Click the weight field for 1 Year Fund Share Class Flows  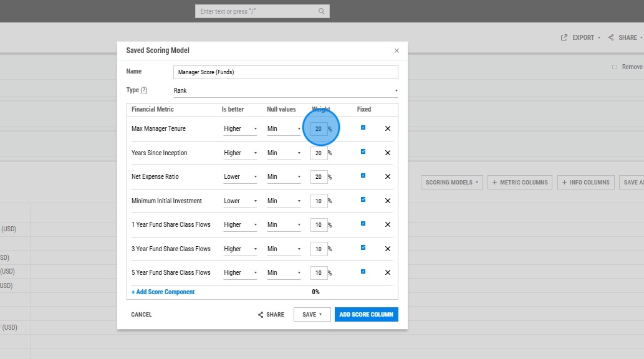coord(319,225)
